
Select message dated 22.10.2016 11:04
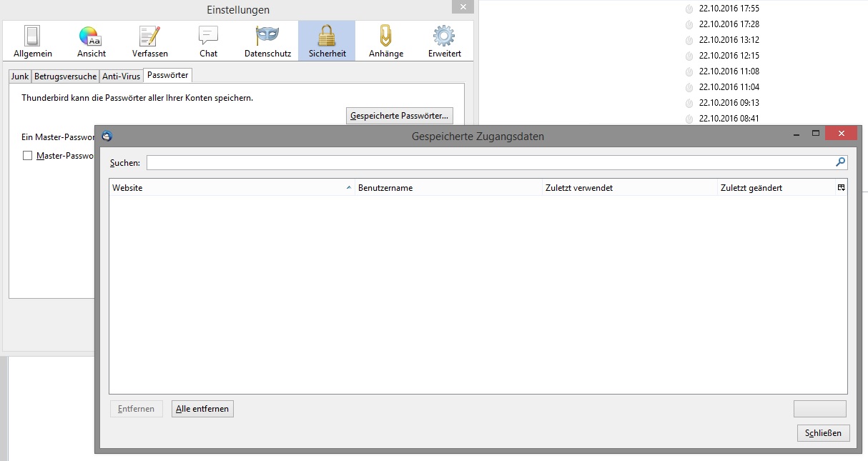pos(729,87)
